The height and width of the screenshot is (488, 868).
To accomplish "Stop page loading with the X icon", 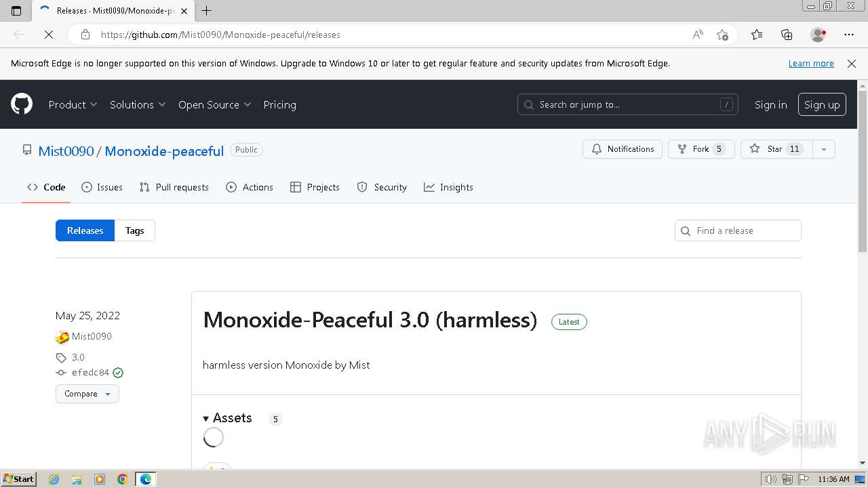I will point(49,35).
